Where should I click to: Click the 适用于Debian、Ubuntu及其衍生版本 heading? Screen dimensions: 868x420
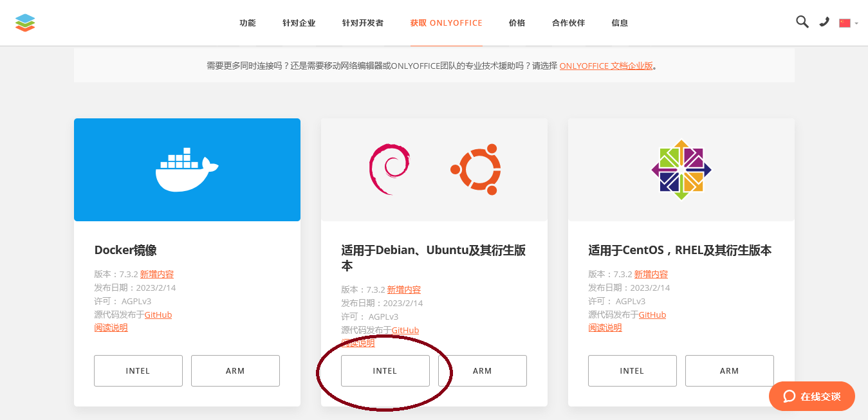(x=434, y=258)
